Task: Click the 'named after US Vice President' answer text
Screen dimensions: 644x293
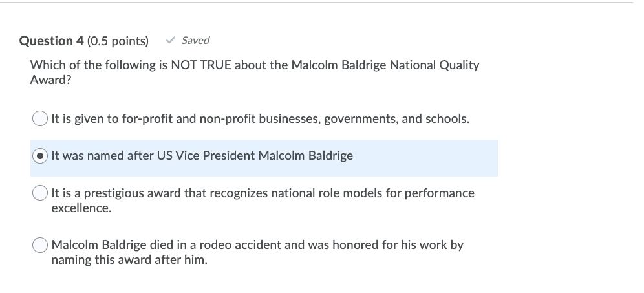Action: click(x=202, y=156)
